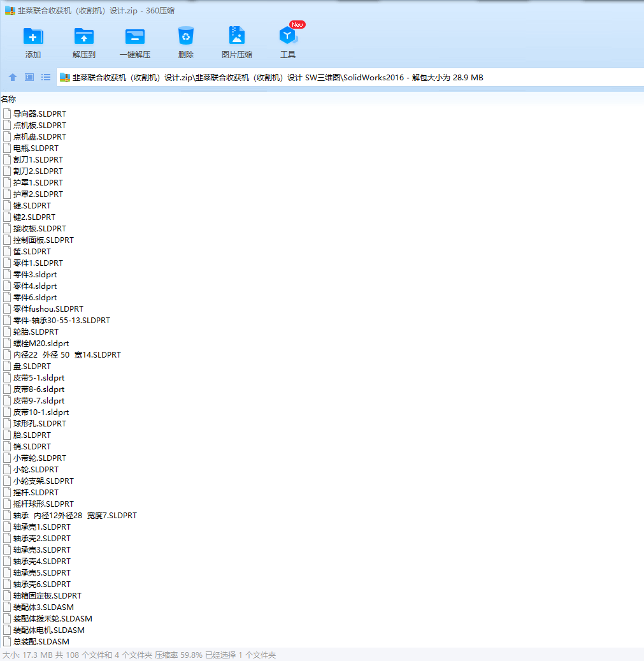Go up one folder level arrow
The height and width of the screenshot is (661, 644).
13,77
